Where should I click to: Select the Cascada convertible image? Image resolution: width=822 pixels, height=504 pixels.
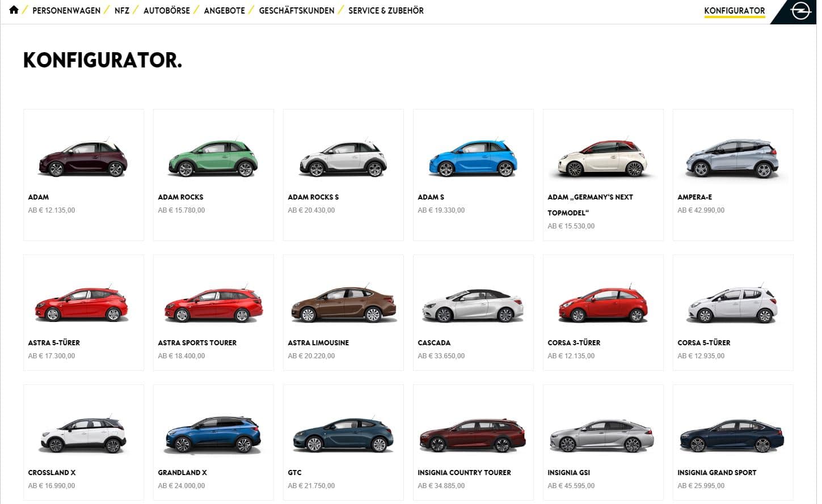pyautogui.click(x=473, y=305)
